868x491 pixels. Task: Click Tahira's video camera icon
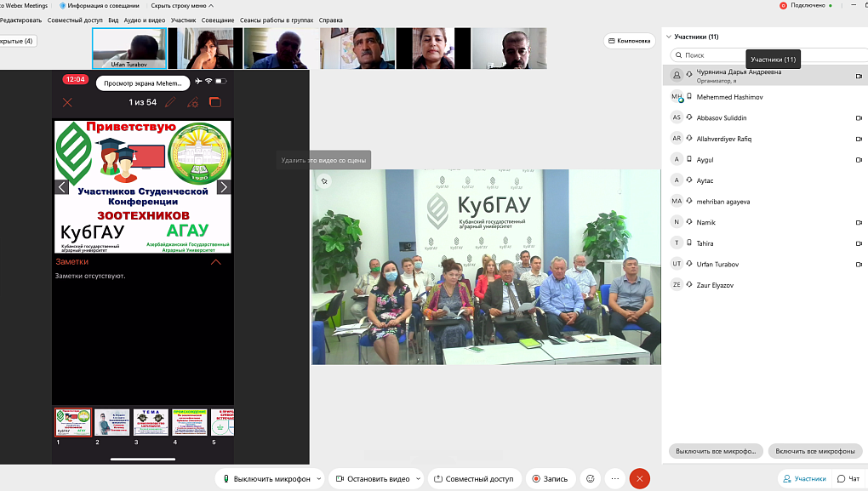859,243
